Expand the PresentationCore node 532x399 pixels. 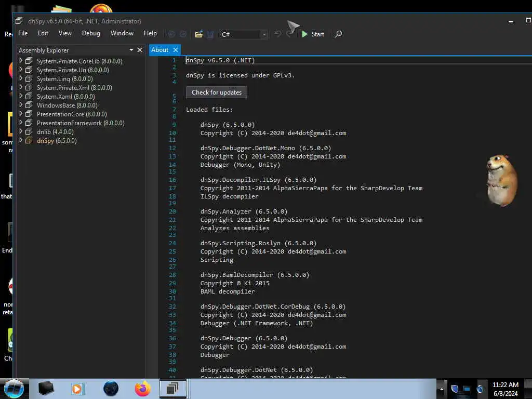click(21, 113)
